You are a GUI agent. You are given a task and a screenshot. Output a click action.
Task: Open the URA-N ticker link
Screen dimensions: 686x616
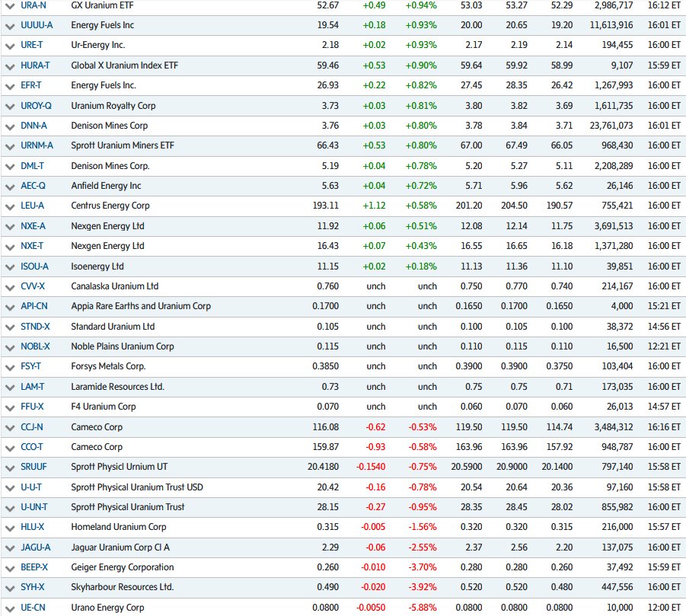click(x=34, y=5)
